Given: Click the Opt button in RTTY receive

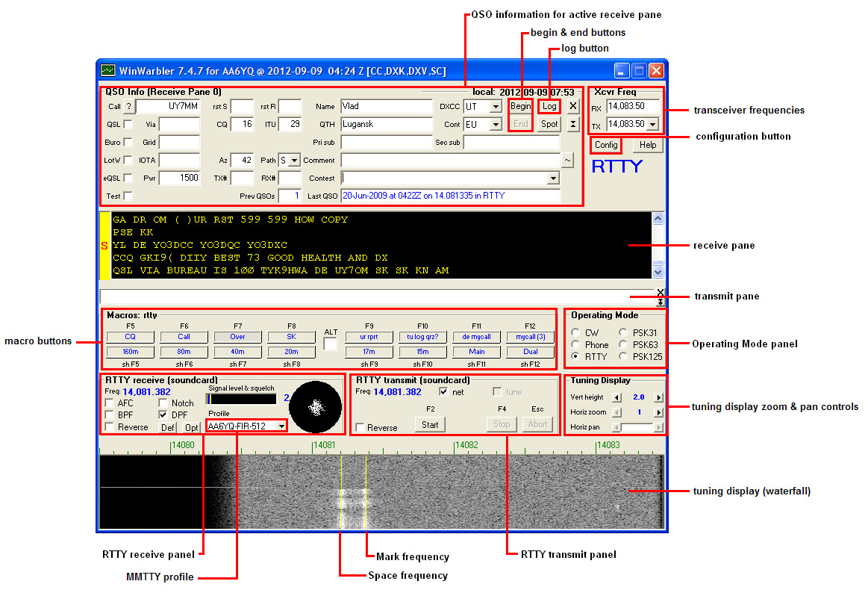Looking at the screenshot, I should (192, 427).
